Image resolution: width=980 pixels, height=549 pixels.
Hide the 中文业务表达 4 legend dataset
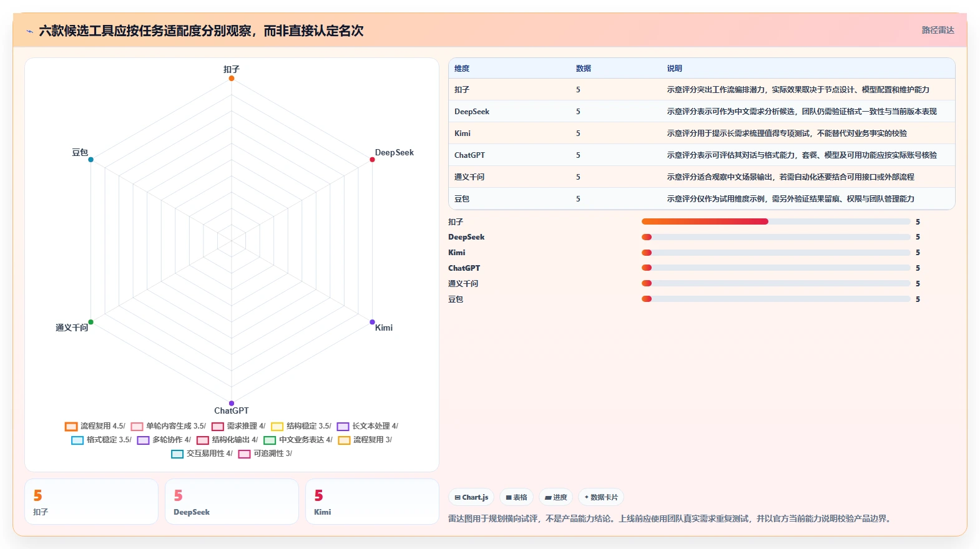point(298,440)
